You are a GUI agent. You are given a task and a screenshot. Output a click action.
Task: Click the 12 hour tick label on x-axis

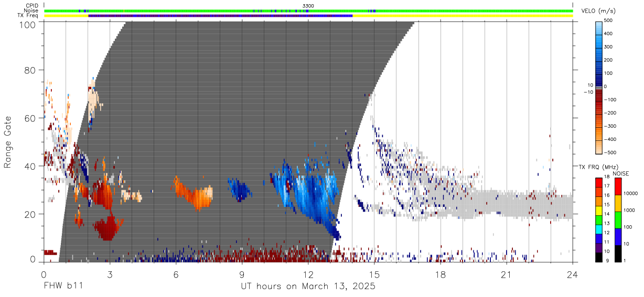[x=308, y=274]
